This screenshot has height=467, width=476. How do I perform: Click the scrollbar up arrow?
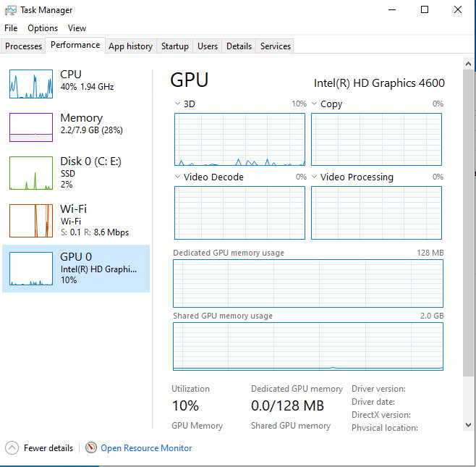pyautogui.click(x=468, y=64)
